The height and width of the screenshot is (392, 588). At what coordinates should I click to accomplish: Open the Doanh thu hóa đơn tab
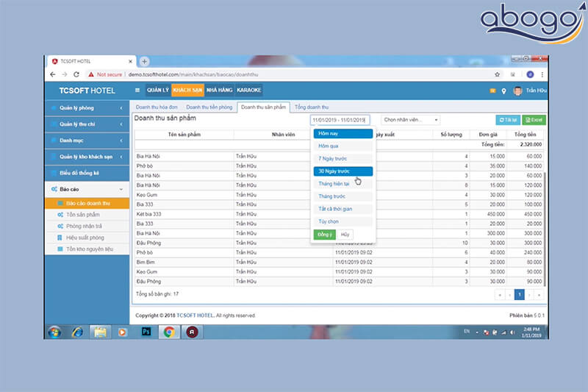tap(157, 107)
